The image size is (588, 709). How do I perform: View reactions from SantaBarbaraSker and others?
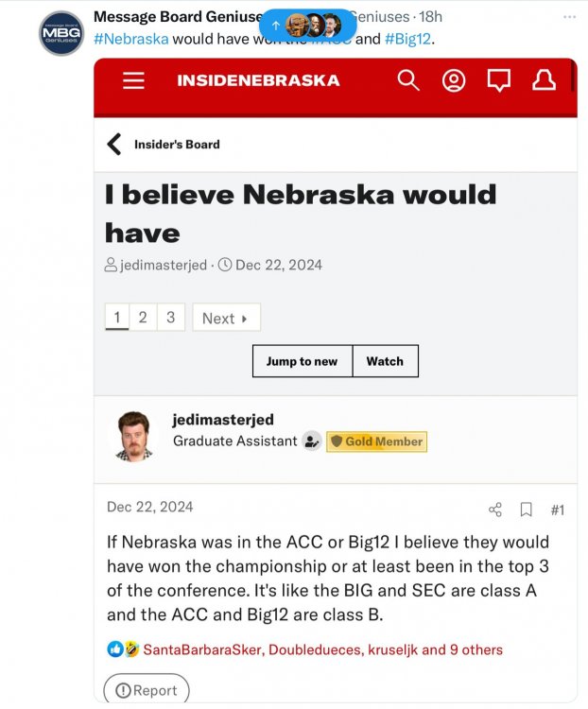coord(322,649)
